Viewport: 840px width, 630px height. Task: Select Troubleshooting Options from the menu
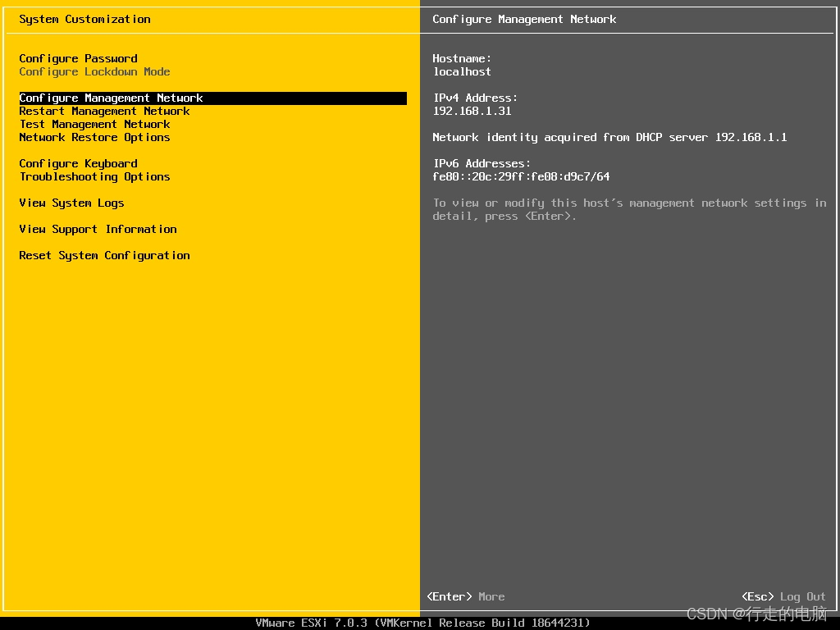point(94,176)
